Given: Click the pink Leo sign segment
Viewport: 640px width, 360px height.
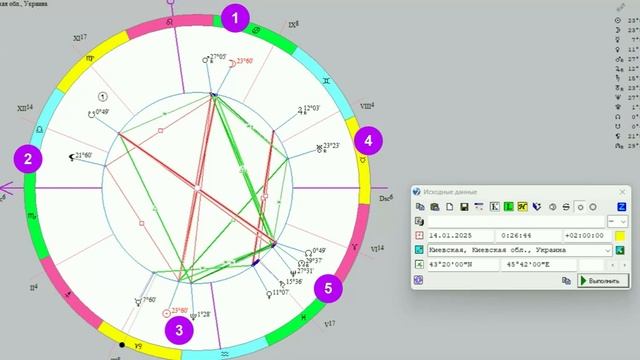Looking at the screenshot, I should point(170,22).
